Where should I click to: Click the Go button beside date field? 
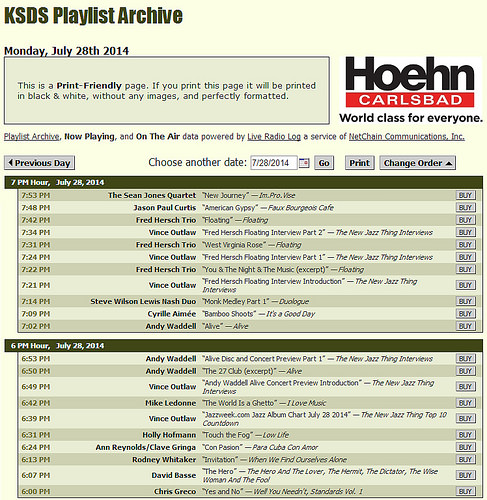point(324,163)
